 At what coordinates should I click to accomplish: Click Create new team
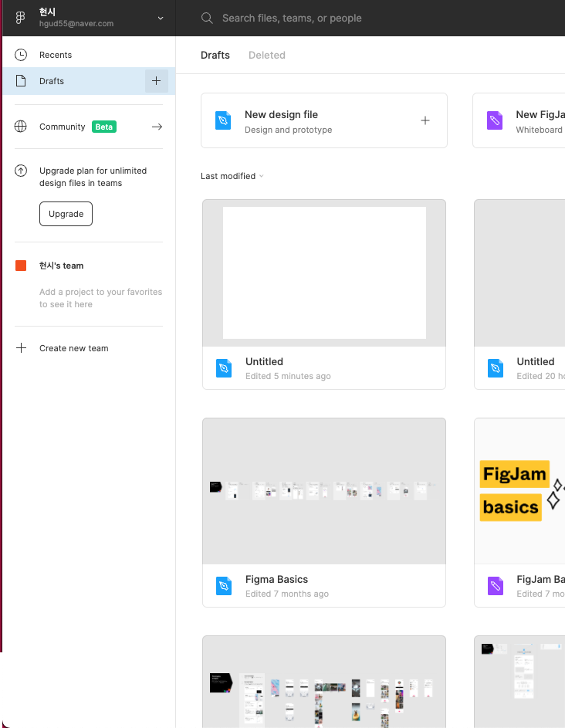coord(74,348)
